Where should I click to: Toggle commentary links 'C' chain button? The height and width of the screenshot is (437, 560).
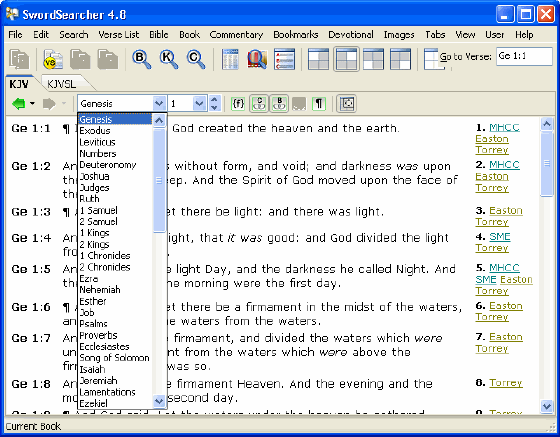[259, 104]
